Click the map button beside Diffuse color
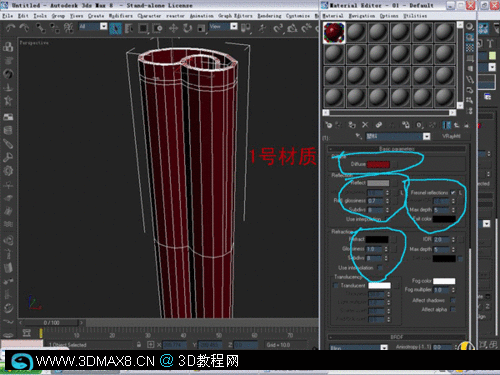 [x=395, y=164]
